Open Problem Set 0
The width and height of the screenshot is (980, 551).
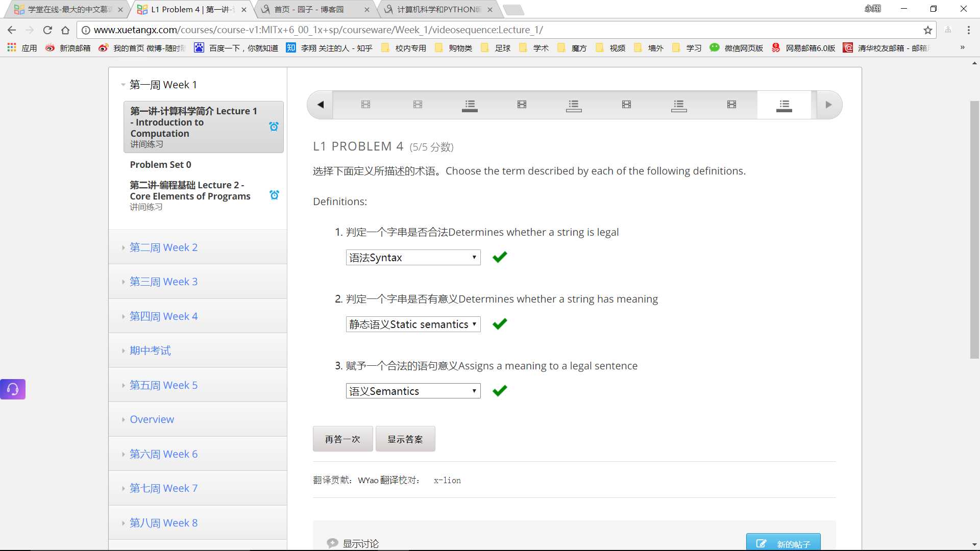[160, 164]
